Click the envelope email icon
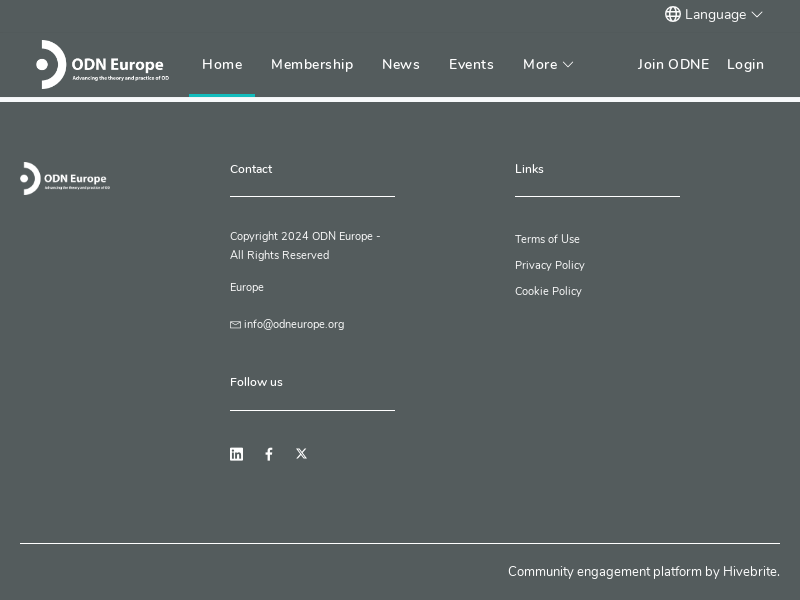Image resolution: width=800 pixels, height=600 pixels. click(x=235, y=325)
